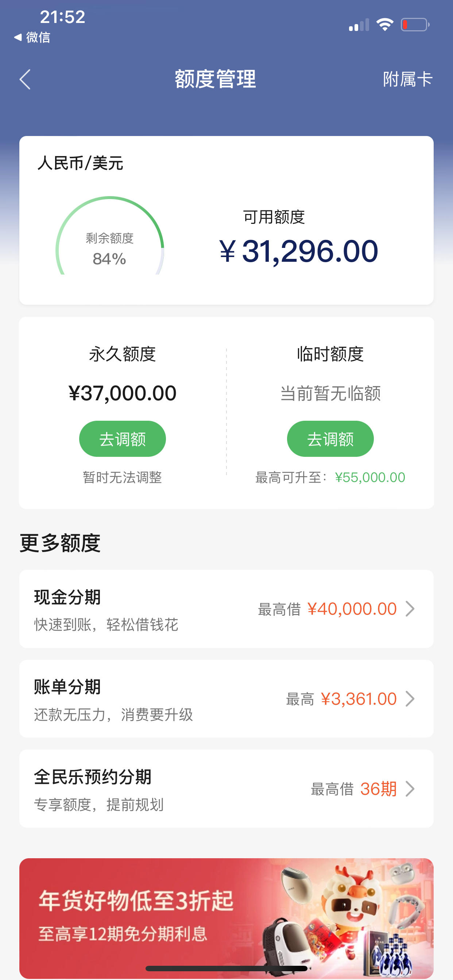Open the 全民乐预约分期 row

(x=226, y=789)
